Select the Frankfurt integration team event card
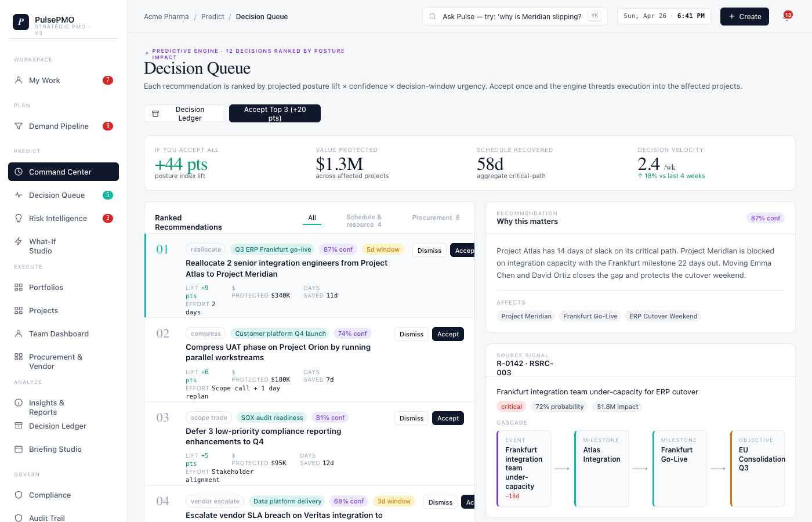812x522 pixels. 524,469
